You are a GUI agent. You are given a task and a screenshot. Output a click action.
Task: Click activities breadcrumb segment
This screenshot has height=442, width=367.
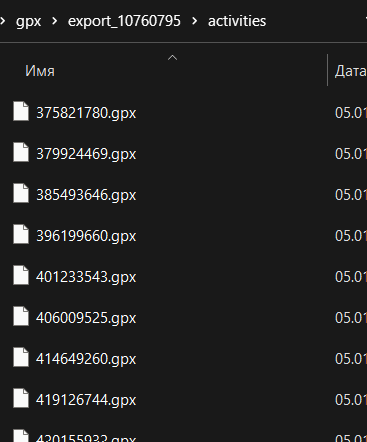(237, 21)
